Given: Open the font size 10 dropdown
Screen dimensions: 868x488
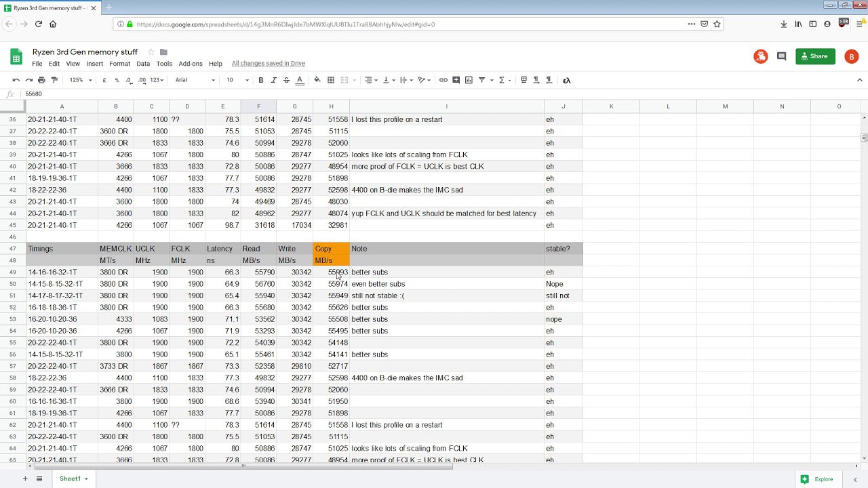Looking at the screenshot, I should pyautogui.click(x=237, y=80).
